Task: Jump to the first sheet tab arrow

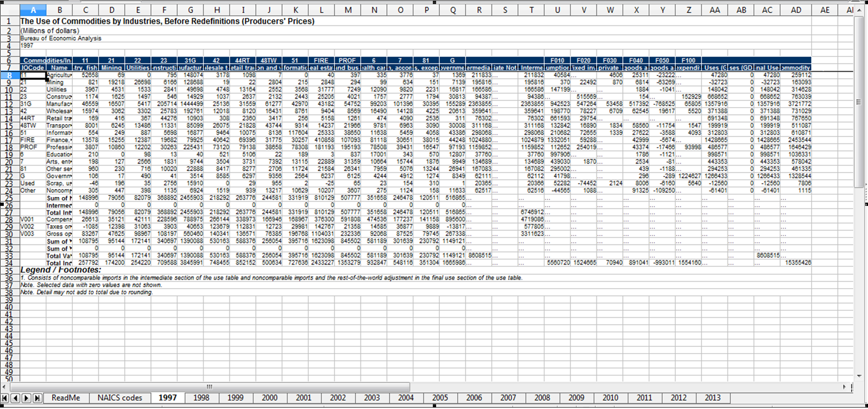Action: click(5, 398)
